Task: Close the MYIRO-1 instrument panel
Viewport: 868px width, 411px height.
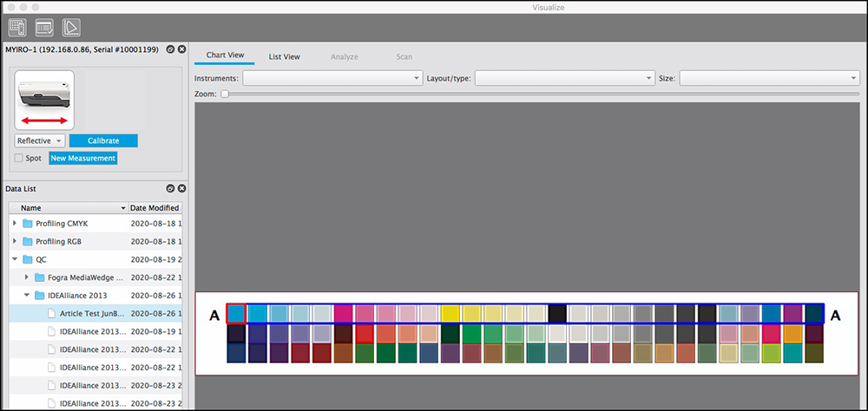Action: tap(181, 49)
